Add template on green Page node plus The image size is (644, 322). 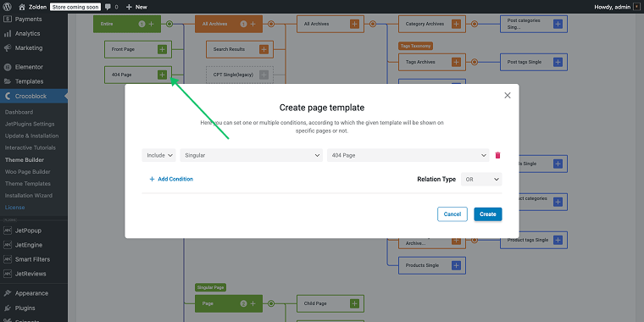click(x=253, y=303)
